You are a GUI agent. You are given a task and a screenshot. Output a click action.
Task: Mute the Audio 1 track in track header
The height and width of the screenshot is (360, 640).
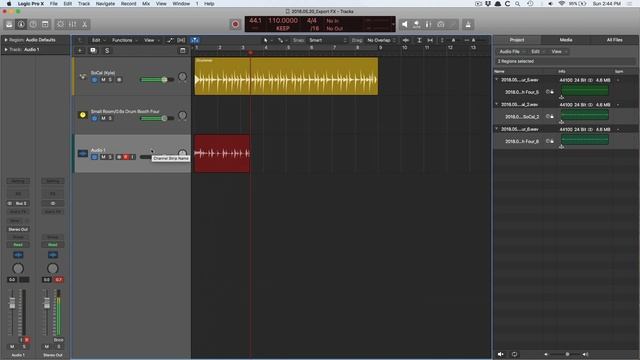[x=103, y=157]
